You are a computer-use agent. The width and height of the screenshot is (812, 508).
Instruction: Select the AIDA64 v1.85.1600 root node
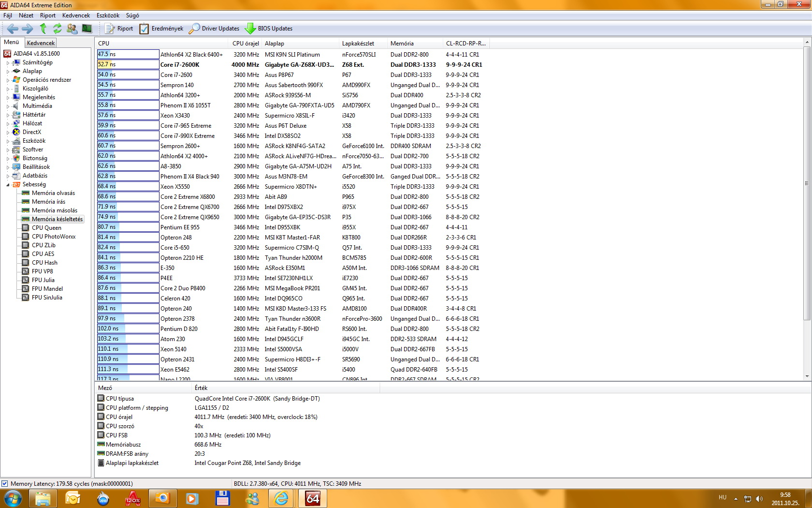(37, 54)
